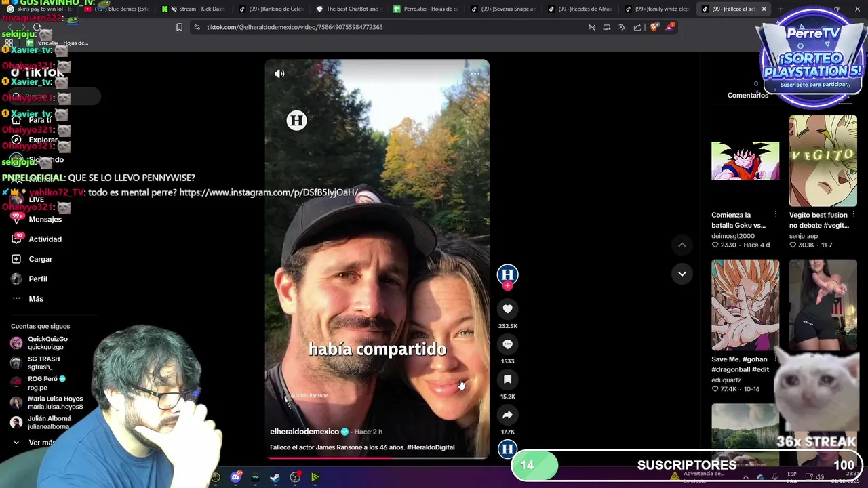Open the spinning sound disc icon
This screenshot has height=488, width=868.
(507, 449)
